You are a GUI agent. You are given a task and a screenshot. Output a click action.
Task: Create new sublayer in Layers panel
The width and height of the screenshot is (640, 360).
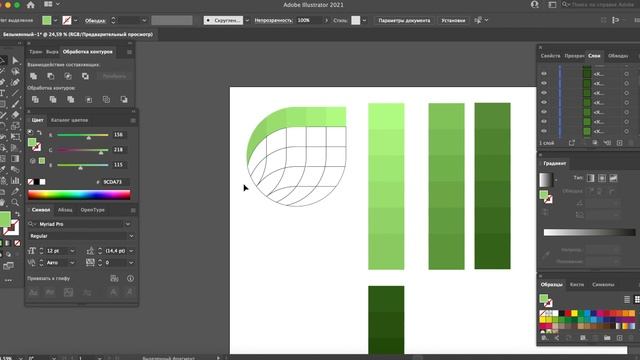click(607, 143)
